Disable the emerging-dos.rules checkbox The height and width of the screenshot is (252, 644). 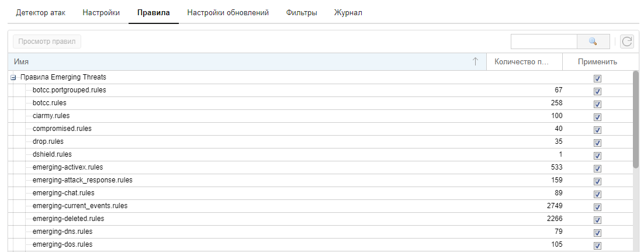click(597, 246)
